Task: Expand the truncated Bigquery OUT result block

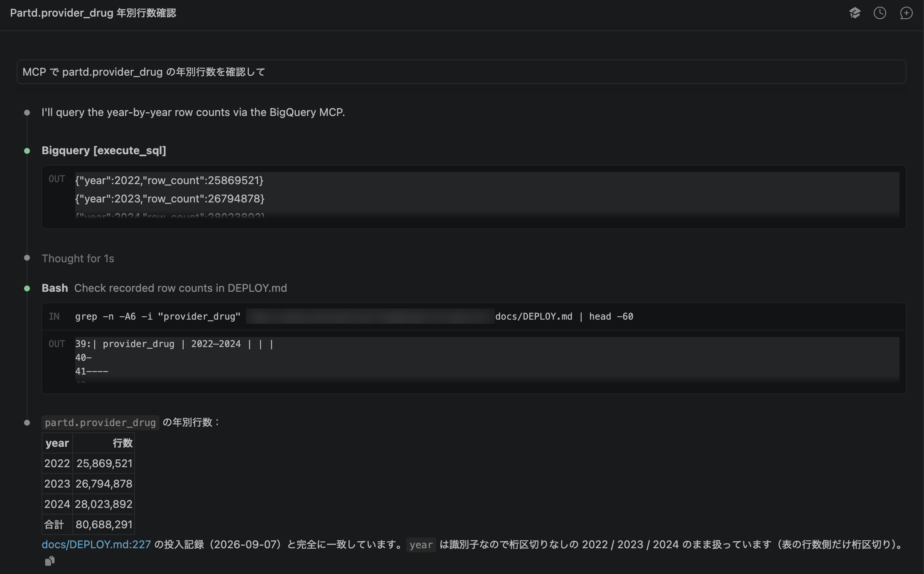Action: pos(474,197)
